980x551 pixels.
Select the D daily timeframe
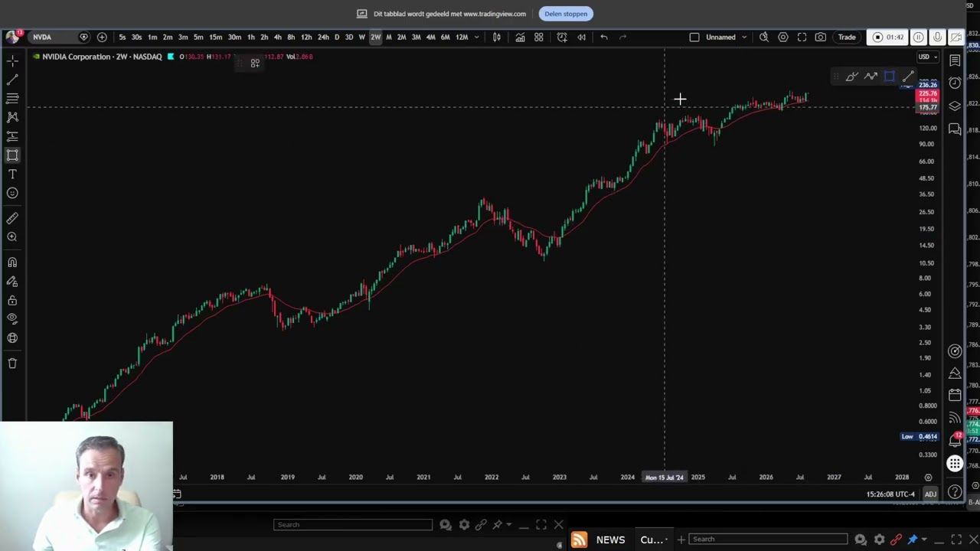(x=337, y=37)
